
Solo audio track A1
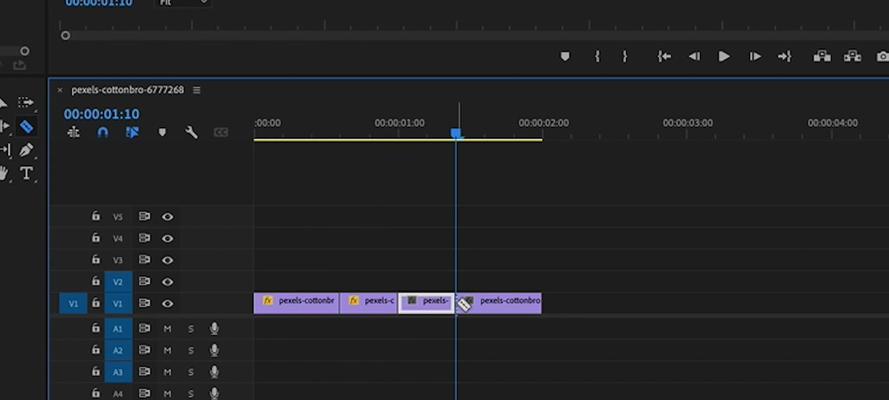tap(190, 329)
